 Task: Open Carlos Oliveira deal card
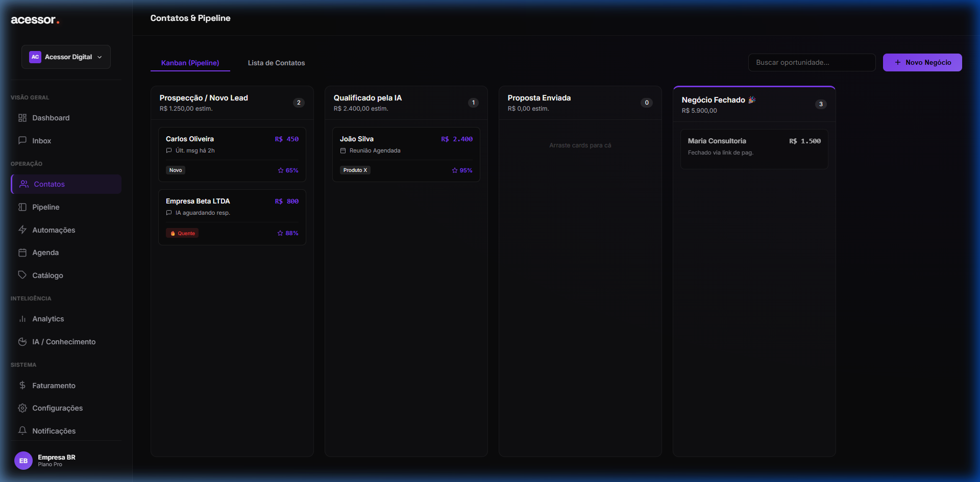(x=232, y=155)
